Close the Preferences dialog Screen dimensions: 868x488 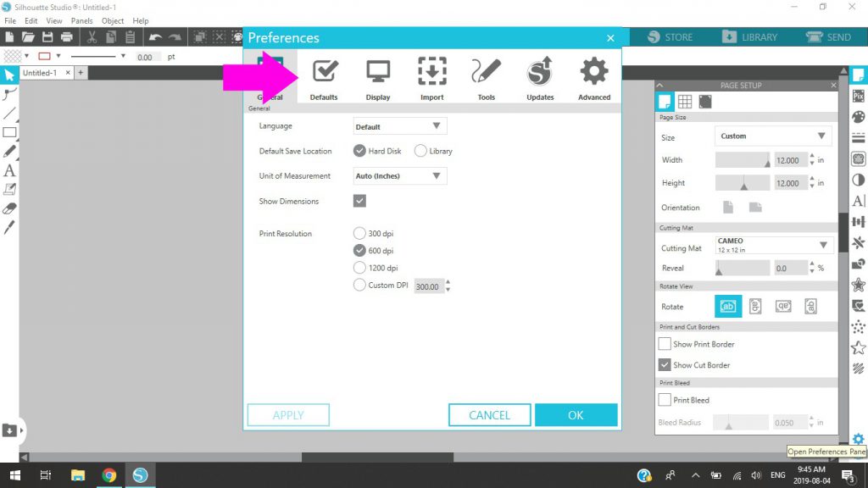(610, 38)
